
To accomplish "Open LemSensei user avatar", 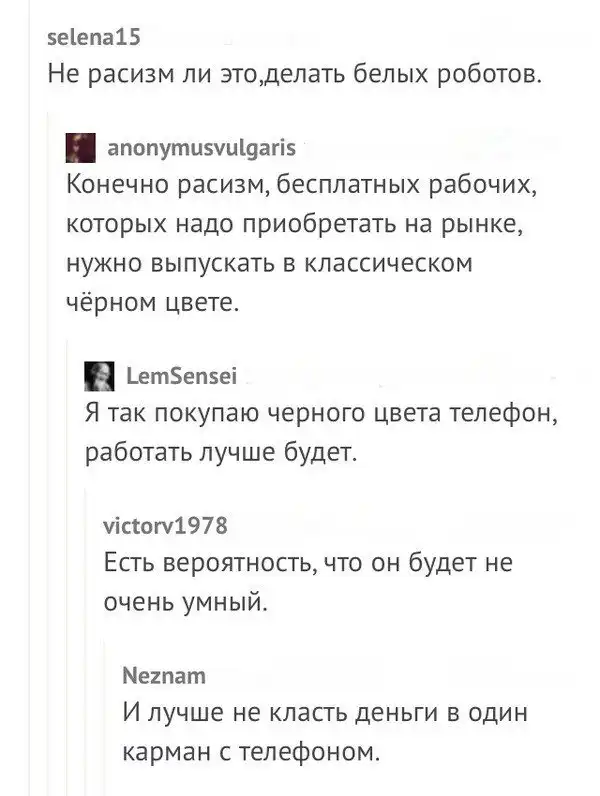I will click(97, 375).
